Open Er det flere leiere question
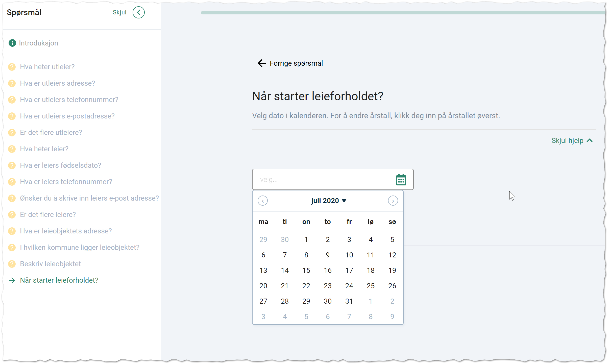This screenshot has width=608, height=364. click(x=48, y=215)
